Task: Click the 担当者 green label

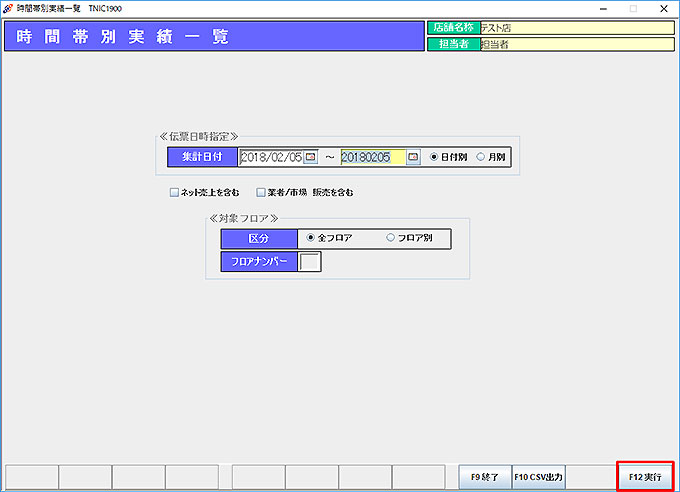Action: (x=454, y=44)
